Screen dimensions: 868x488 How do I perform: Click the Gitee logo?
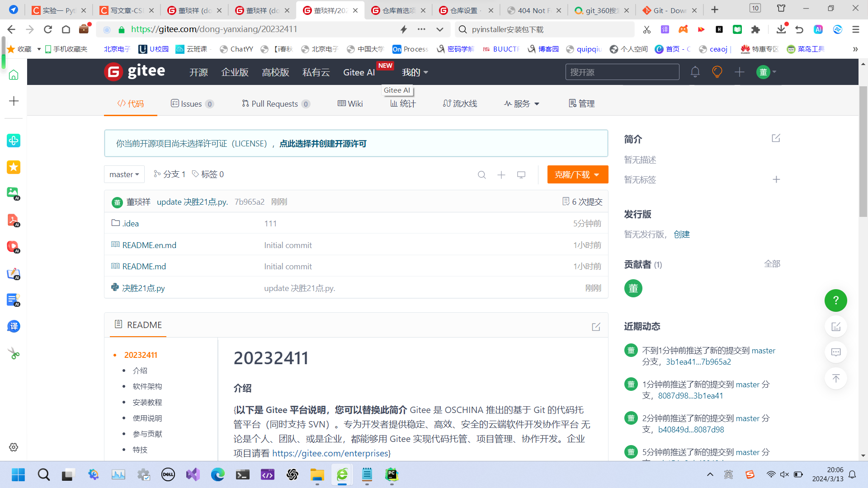click(x=135, y=71)
